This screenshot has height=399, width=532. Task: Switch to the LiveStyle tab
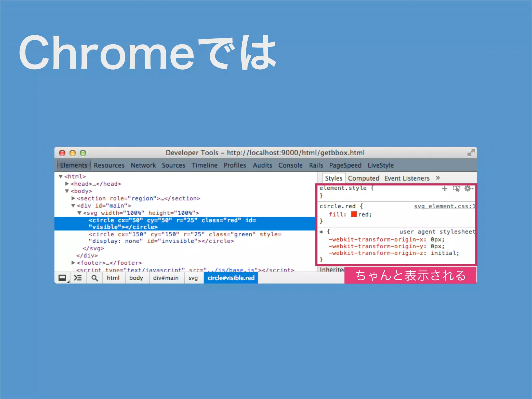[381, 165]
